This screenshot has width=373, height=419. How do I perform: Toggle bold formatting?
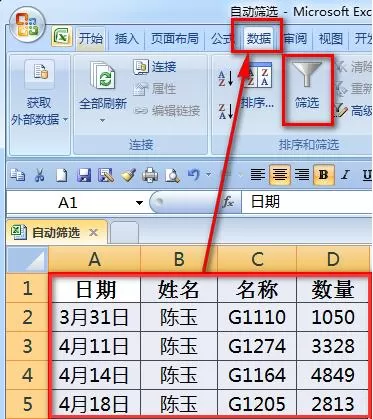[x=323, y=174]
